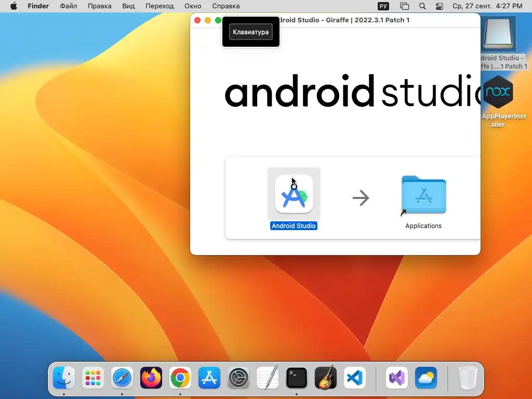The height and width of the screenshot is (399, 532).
Task: Open System Settings from the Dock
Action: point(238,377)
